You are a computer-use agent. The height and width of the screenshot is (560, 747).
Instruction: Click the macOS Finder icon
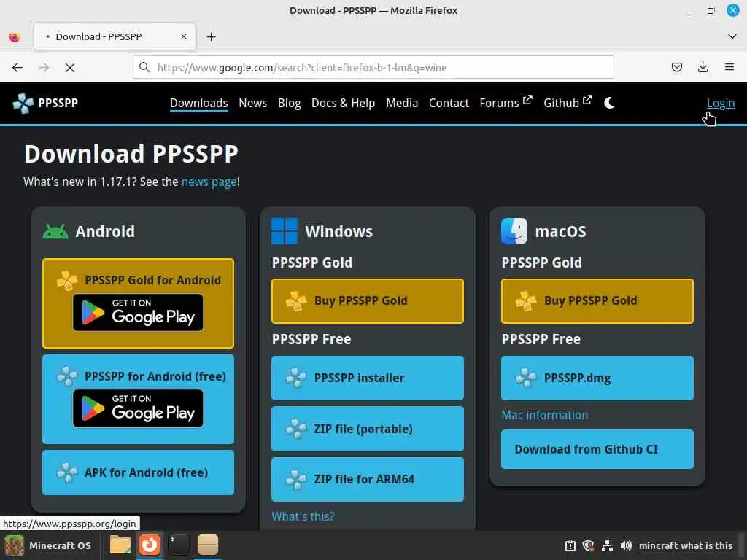[514, 231]
